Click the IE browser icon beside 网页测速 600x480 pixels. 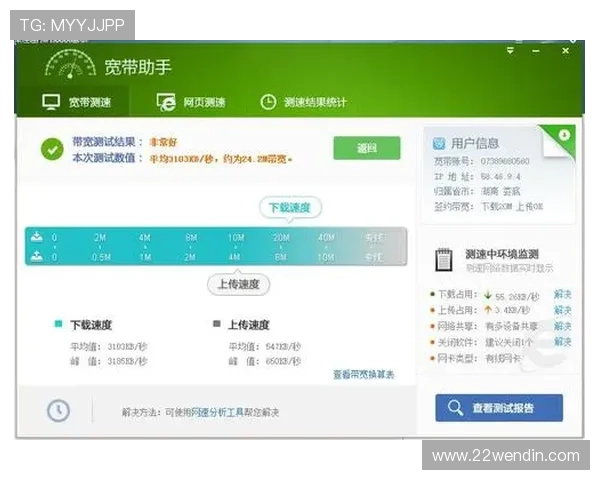point(166,102)
